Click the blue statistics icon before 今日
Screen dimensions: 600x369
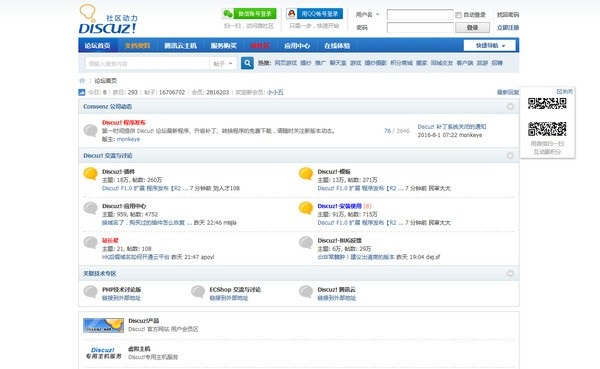coord(82,92)
